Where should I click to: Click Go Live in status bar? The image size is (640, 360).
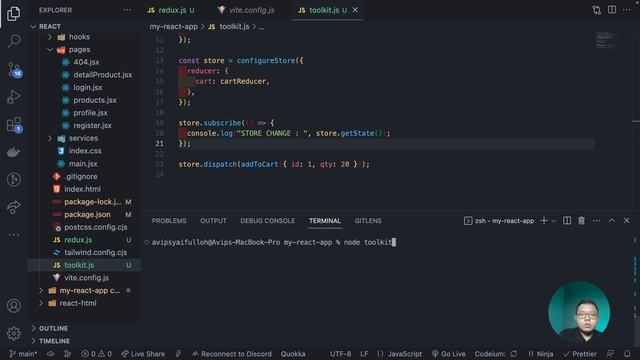click(x=449, y=354)
